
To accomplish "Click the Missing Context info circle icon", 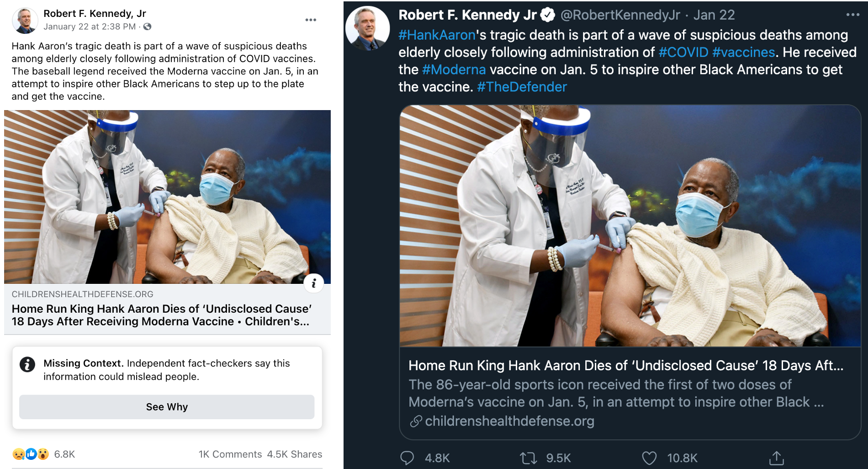I will point(27,364).
